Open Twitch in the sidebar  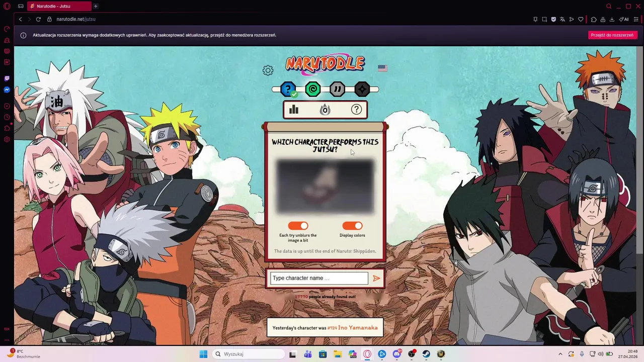(x=7, y=78)
